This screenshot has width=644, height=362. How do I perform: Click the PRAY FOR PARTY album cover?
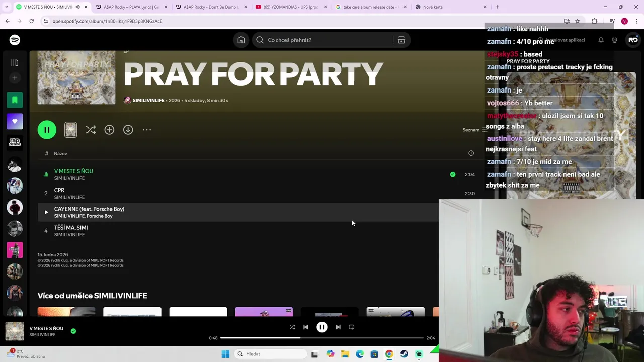pos(76,77)
